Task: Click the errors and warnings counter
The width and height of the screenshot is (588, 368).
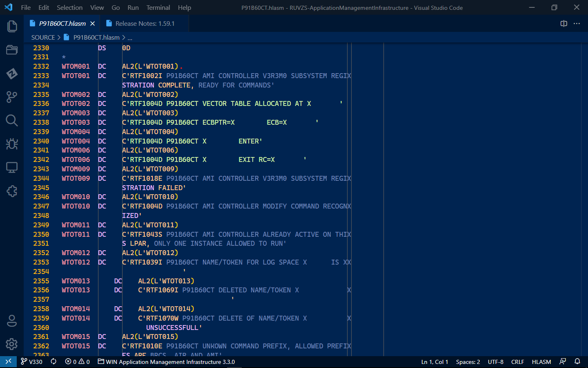Action: click(x=77, y=361)
